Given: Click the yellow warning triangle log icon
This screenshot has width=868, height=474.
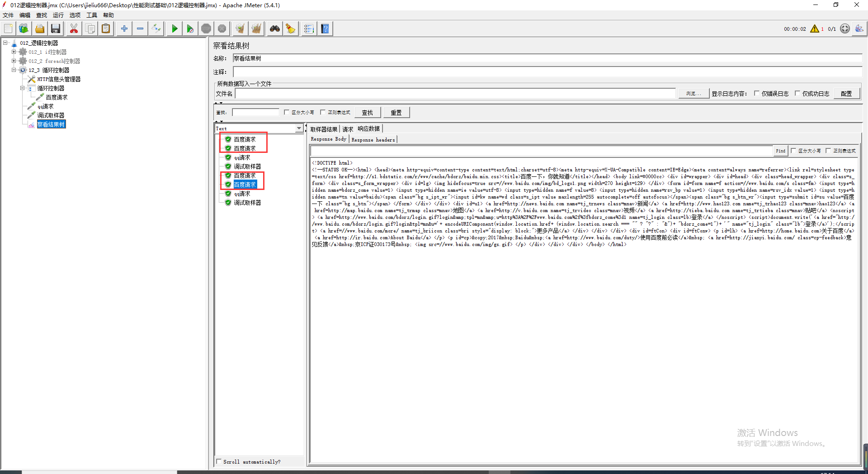Looking at the screenshot, I should pyautogui.click(x=815, y=28).
